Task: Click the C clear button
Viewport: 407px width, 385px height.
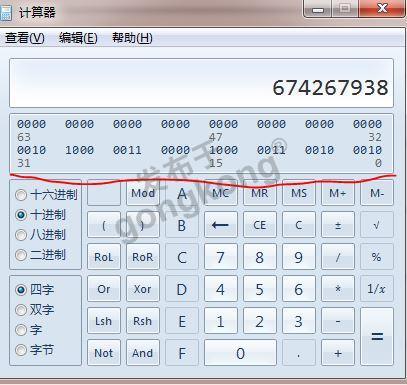Action: (299, 225)
